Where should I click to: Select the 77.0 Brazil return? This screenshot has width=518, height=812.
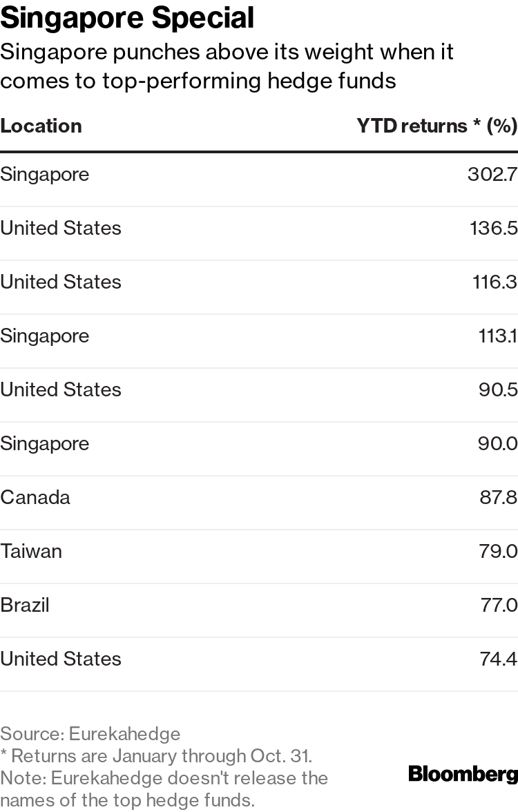pyautogui.click(x=499, y=605)
